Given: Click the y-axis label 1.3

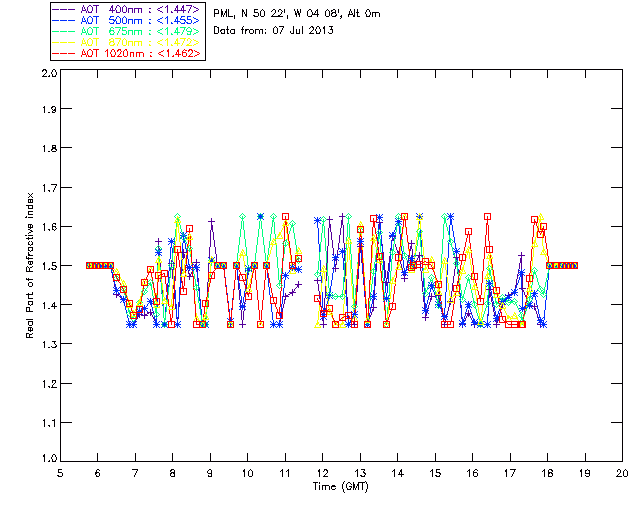Looking at the screenshot, I should 49,344.
